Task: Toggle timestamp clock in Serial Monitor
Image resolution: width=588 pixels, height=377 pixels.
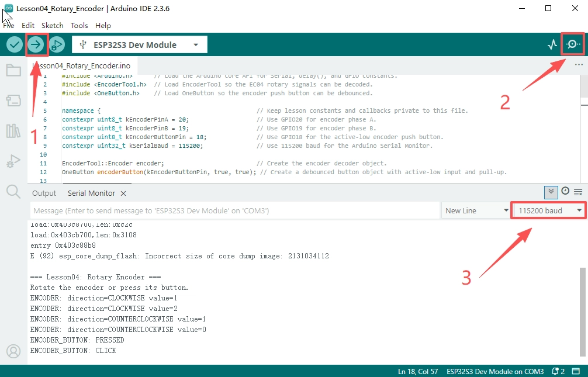Action: point(565,191)
